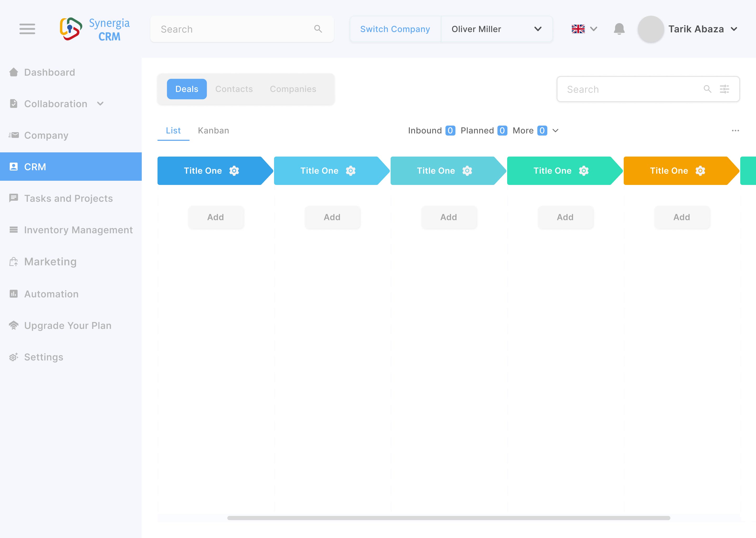Switch to the Contacts tab

pos(234,89)
